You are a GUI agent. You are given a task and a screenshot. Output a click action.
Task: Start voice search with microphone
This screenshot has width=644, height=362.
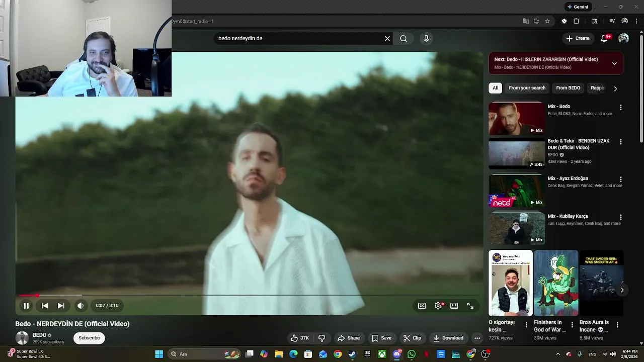[x=426, y=38]
